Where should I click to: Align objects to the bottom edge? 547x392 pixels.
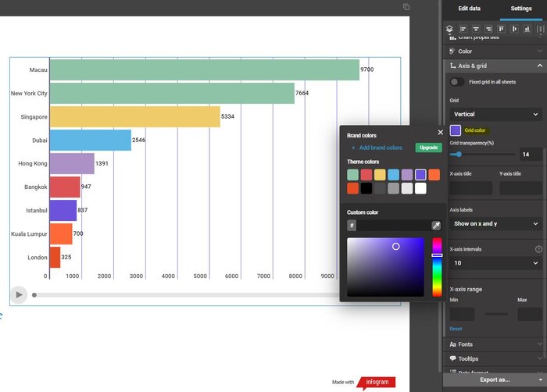pyautogui.click(x=527, y=29)
